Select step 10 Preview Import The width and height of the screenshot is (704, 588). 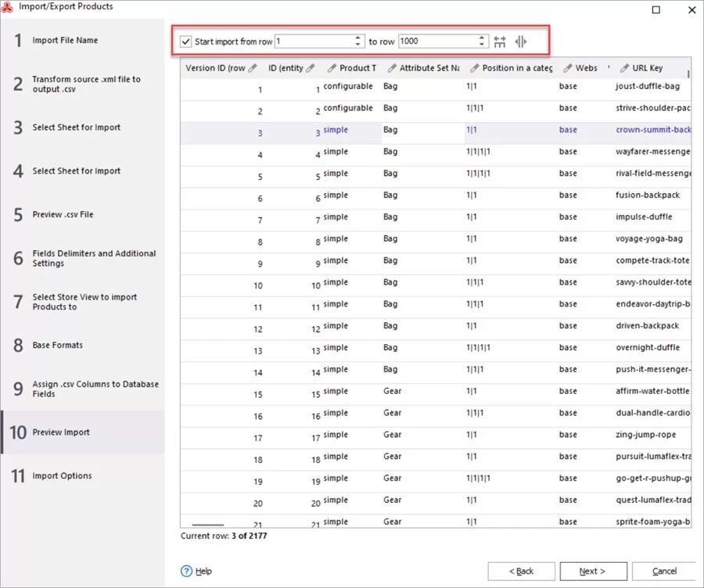pos(83,432)
